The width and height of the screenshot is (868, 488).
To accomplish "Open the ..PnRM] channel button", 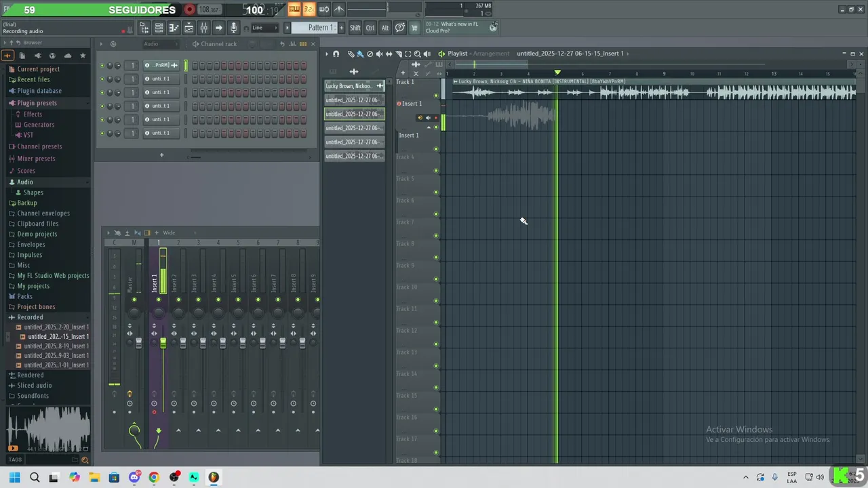I will click(x=161, y=65).
